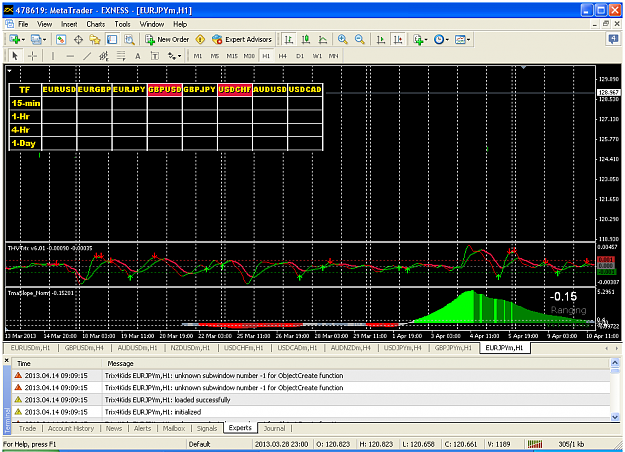This screenshot has height=452, width=625.
Task: Click the chart dropdown triangle in top-left corner
Action: [9, 71]
